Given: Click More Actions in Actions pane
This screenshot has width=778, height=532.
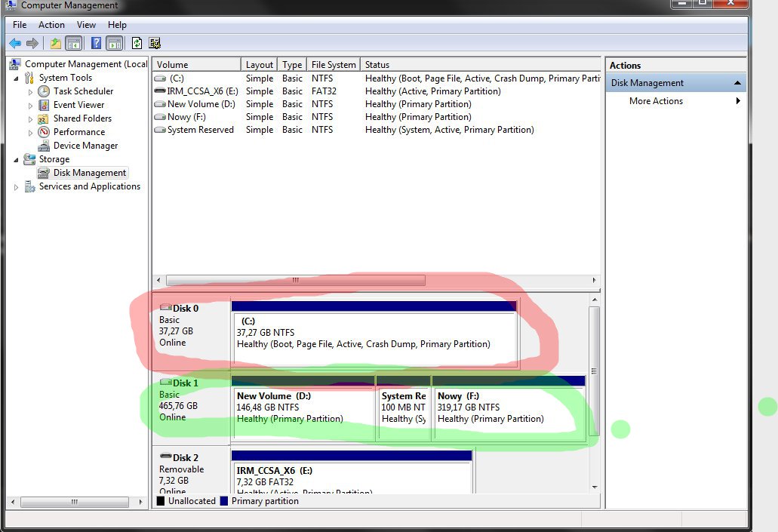Looking at the screenshot, I should pyautogui.click(x=656, y=101).
